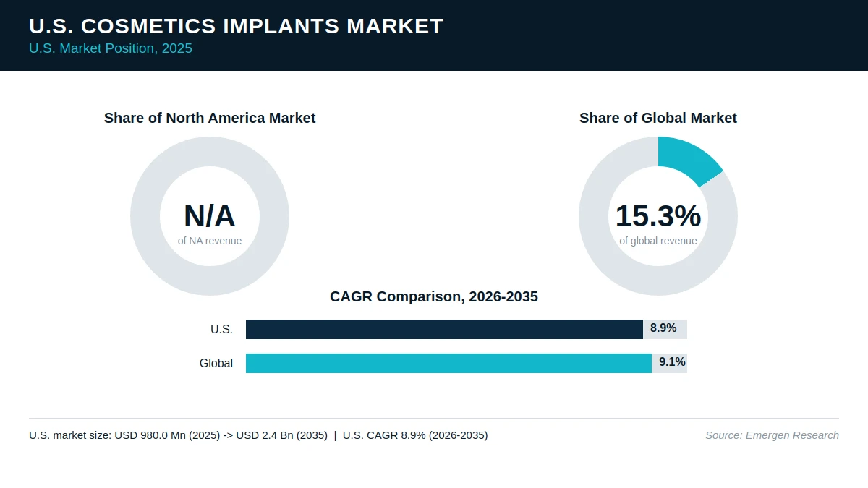Click the dark navy U.S. CAGR bar
This screenshot has height=488, width=868.
444,329
